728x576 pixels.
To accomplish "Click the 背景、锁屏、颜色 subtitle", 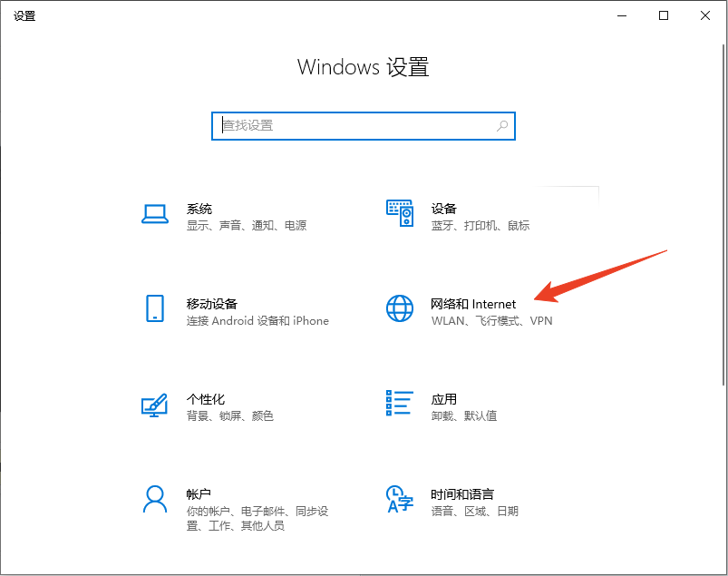I will pyautogui.click(x=230, y=416).
